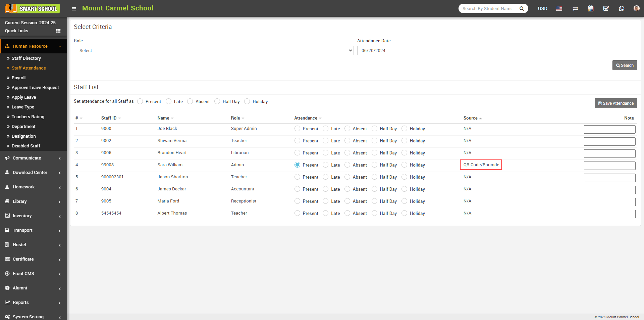Viewport: 644px width, 320px height.
Task: Set attendance for all staff as Holiday
Action: tap(247, 101)
